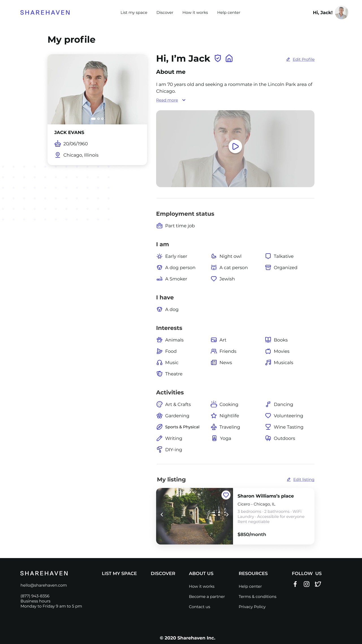
Task: Click the Wine Tasting glass icon
Action: [x=268, y=427]
